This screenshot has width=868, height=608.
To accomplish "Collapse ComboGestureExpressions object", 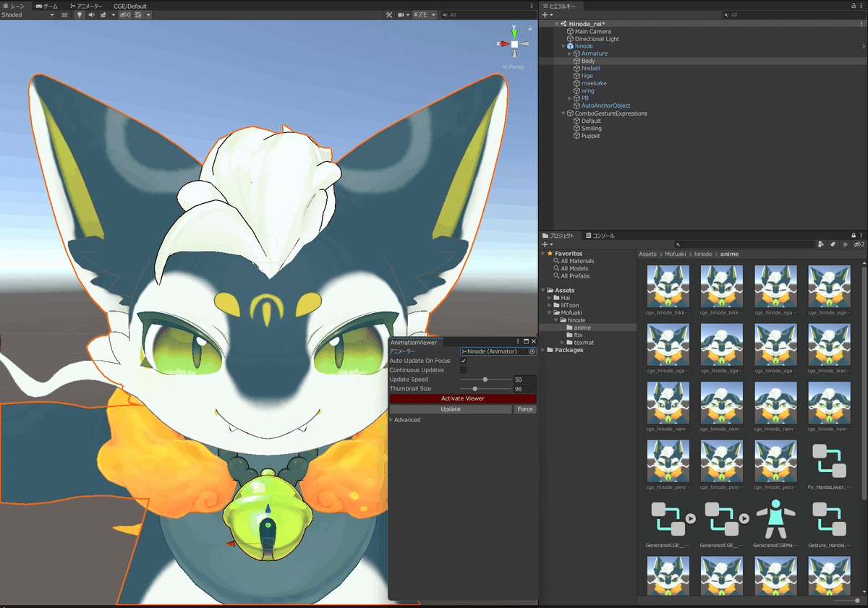I will coord(563,114).
